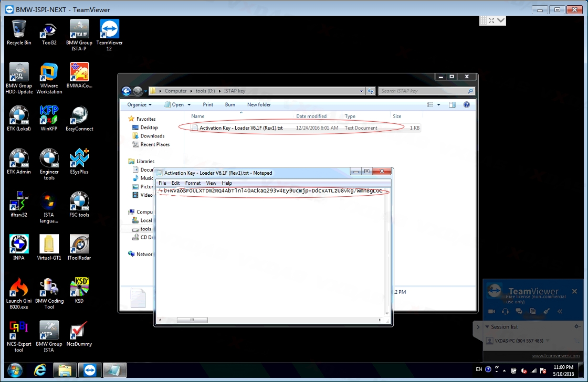The width and height of the screenshot is (588, 382).
Task: Open the Notepad View menu
Action: [x=211, y=183]
